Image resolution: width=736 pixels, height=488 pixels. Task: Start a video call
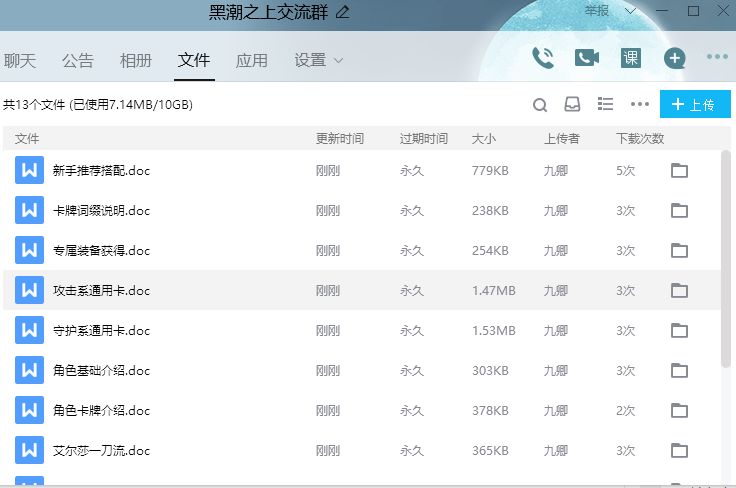point(587,58)
